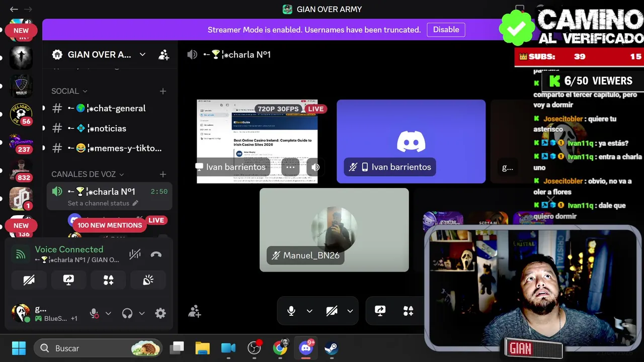
Task: Open the memes-y-tikto... text channel
Action: pos(109,148)
